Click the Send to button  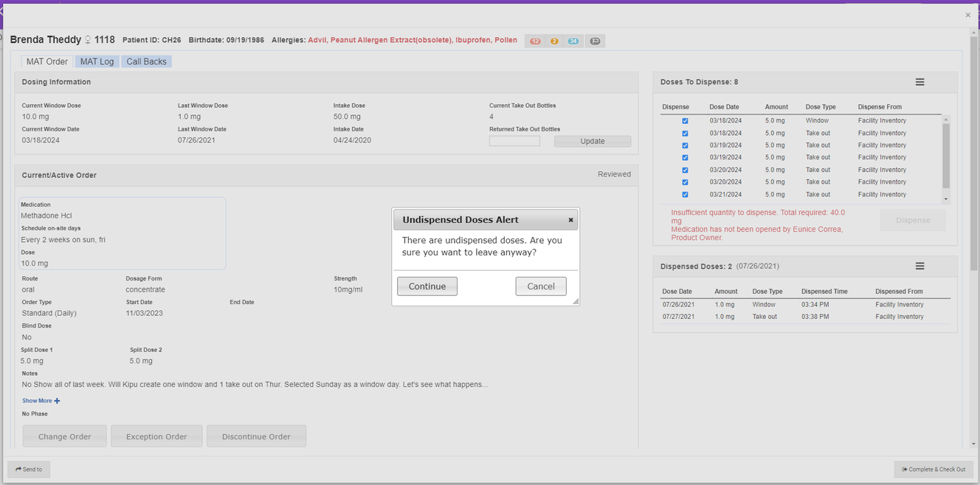tap(29, 469)
